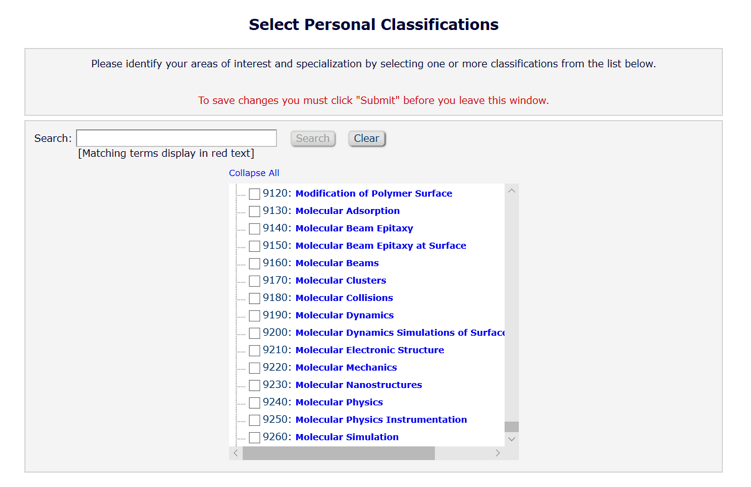Viewport: 751px width, 487px height.
Task: Click the Search button
Action: (313, 139)
